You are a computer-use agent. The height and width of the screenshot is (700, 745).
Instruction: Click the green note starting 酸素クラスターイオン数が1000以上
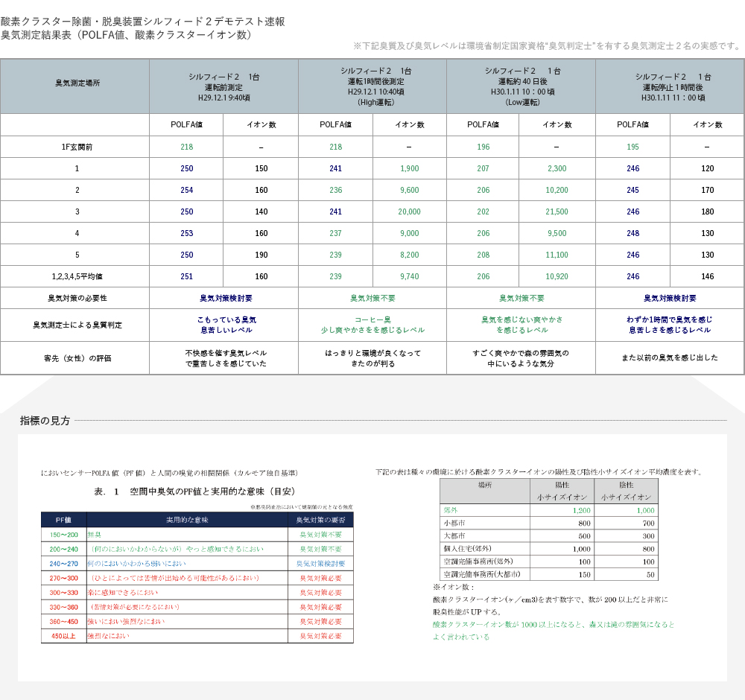coord(554,631)
